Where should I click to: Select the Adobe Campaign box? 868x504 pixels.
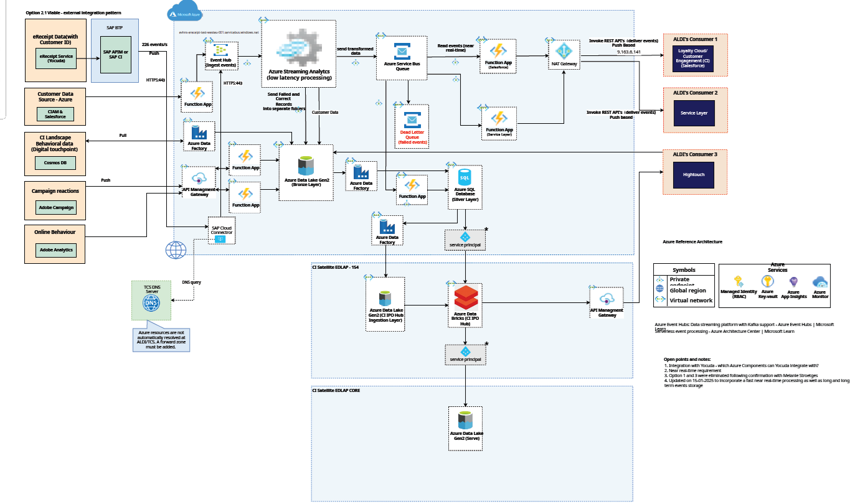coord(56,207)
